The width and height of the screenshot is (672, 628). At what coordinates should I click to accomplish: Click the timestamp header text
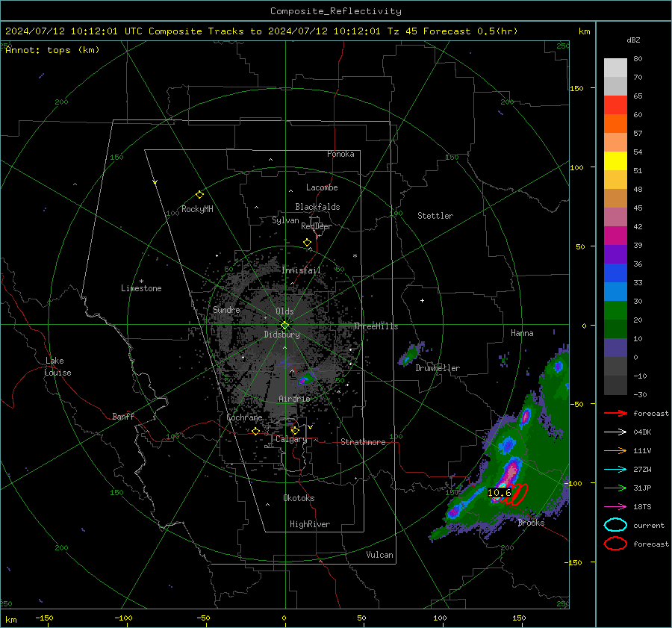point(261,31)
